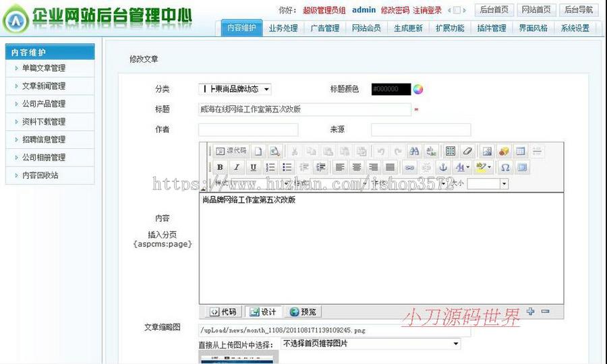Click the 注销登录 link
This screenshot has height=364, width=607.
[428, 10]
